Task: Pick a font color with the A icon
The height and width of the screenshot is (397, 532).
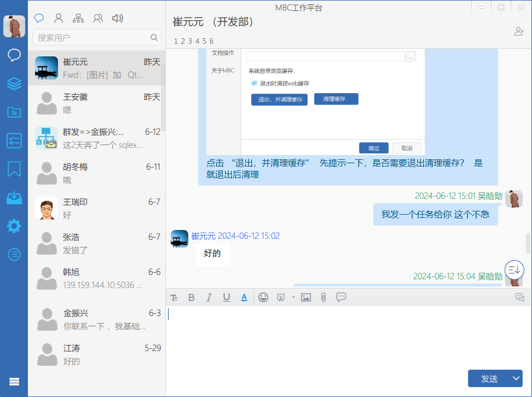Action: click(244, 297)
